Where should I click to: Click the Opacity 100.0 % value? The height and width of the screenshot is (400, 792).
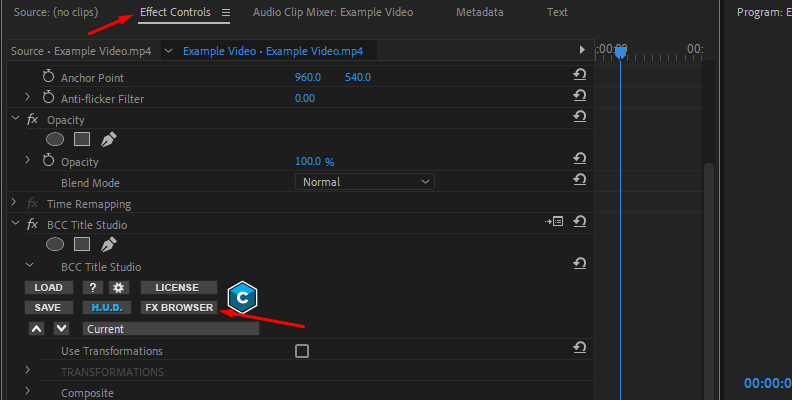click(x=314, y=161)
